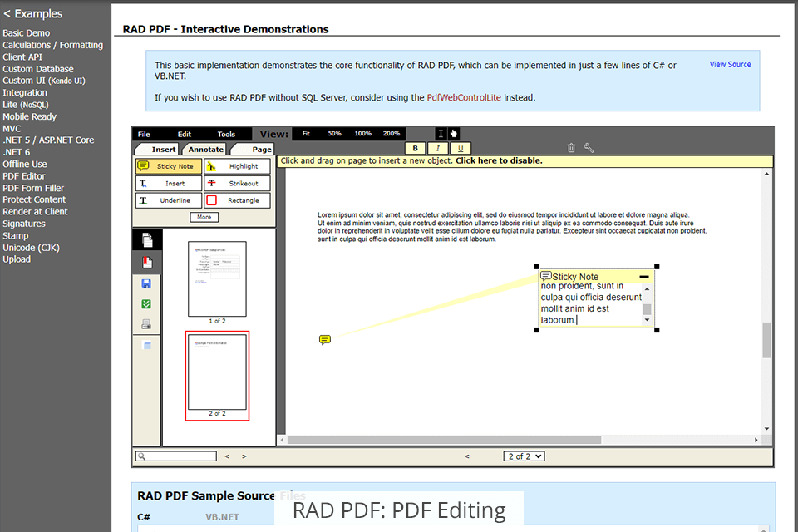
Task: Follow the PdfWebControlLite link
Action: (x=464, y=97)
